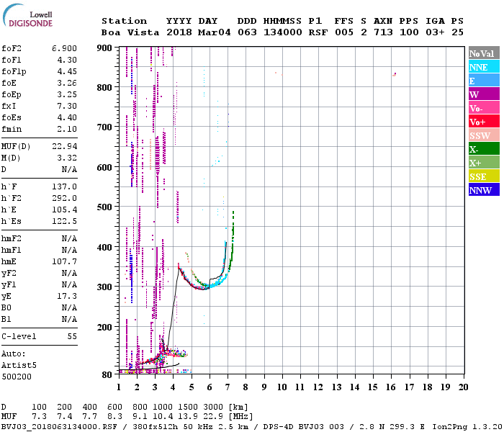Click the B0 N/A value
Viewport: 504px width, 432px height.
point(69,307)
